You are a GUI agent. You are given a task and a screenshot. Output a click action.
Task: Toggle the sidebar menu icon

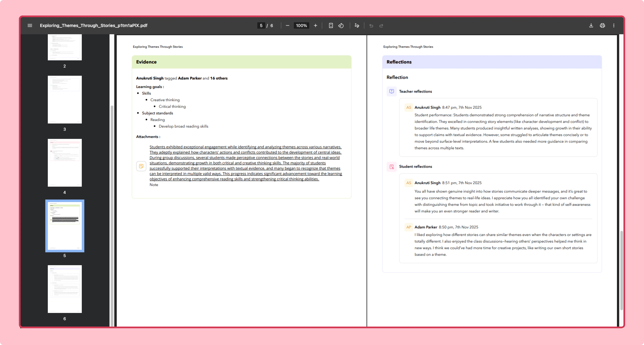pos(30,25)
